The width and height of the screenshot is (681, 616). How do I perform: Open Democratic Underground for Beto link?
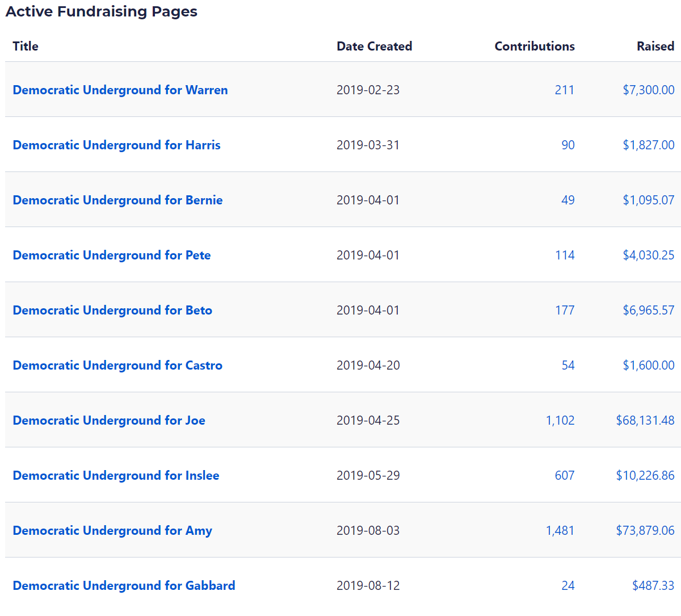[x=112, y=310]
